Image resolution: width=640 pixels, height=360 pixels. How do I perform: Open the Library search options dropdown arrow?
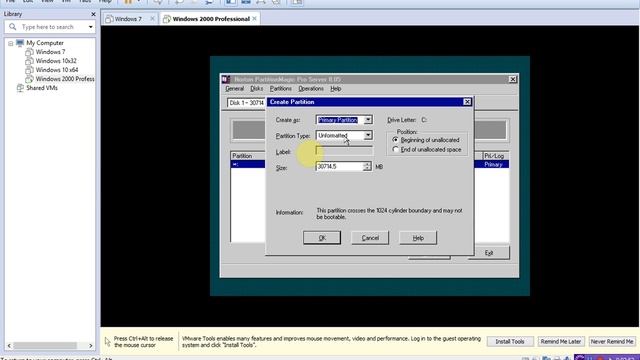point(90,27)
